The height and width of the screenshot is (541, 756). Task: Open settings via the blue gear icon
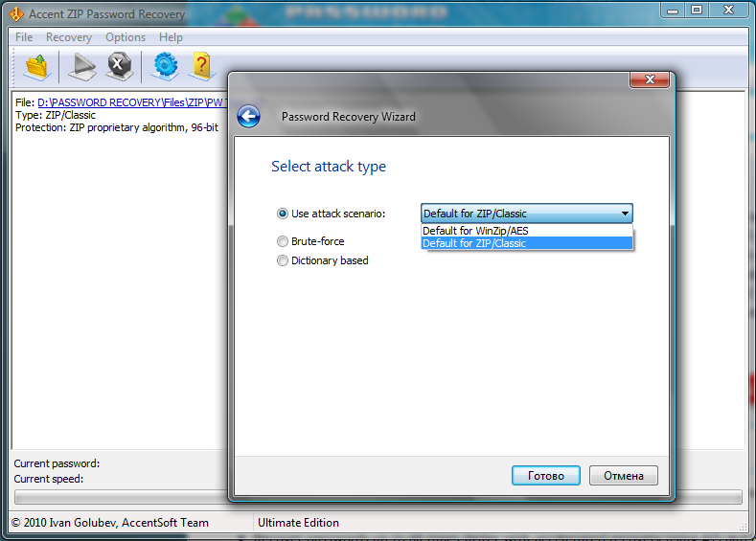(165, 66)
